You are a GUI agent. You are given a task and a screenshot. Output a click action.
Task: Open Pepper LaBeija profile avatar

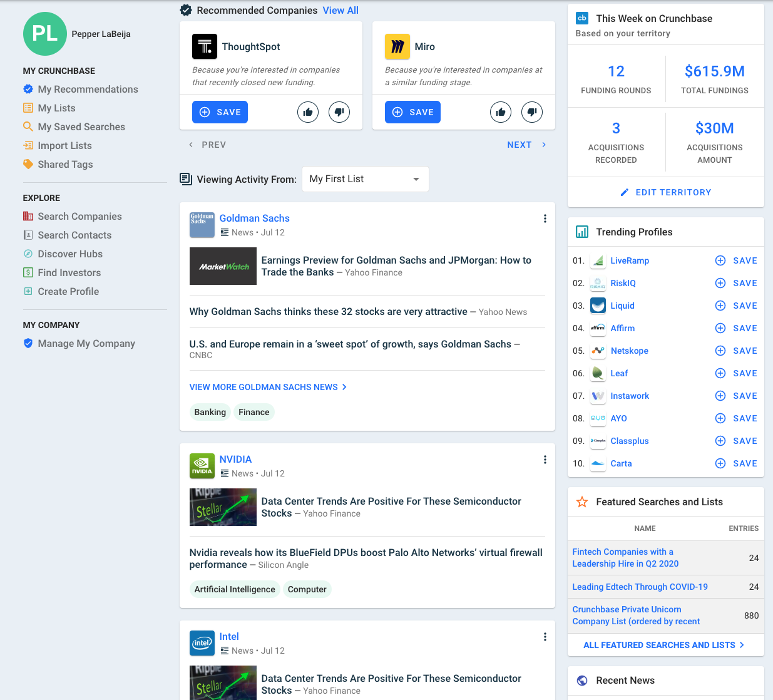tap(45, 34)
